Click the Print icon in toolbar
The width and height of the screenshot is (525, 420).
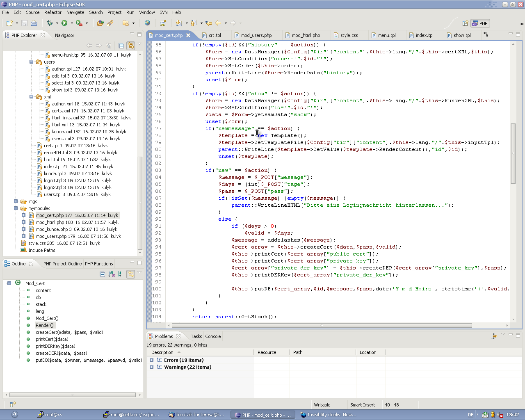coord(34,23)
